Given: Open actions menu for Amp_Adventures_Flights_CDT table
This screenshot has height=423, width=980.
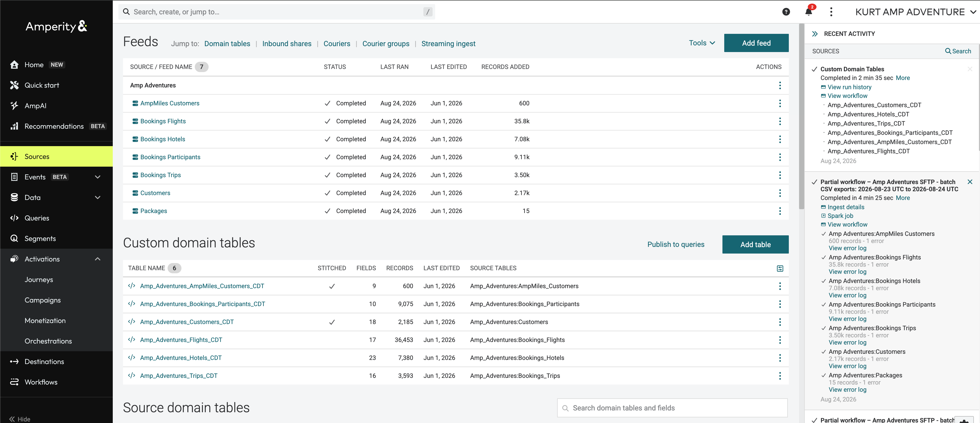Looking at the screenshot, I should pyautogui.click(x=780, y=340).
